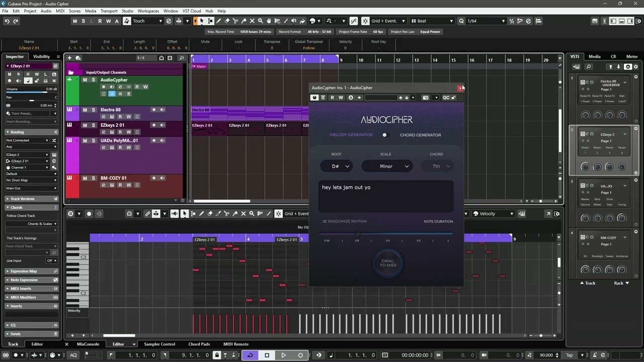This screenshot has height=362, width=644.
Task: Select the Glue tool in project toolbar
Action: pos(244,21)
